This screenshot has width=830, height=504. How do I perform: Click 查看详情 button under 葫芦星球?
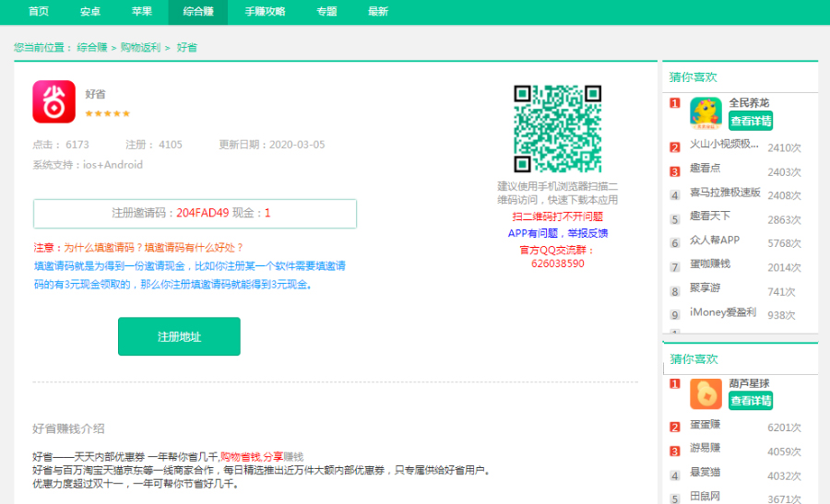[751, 401]
